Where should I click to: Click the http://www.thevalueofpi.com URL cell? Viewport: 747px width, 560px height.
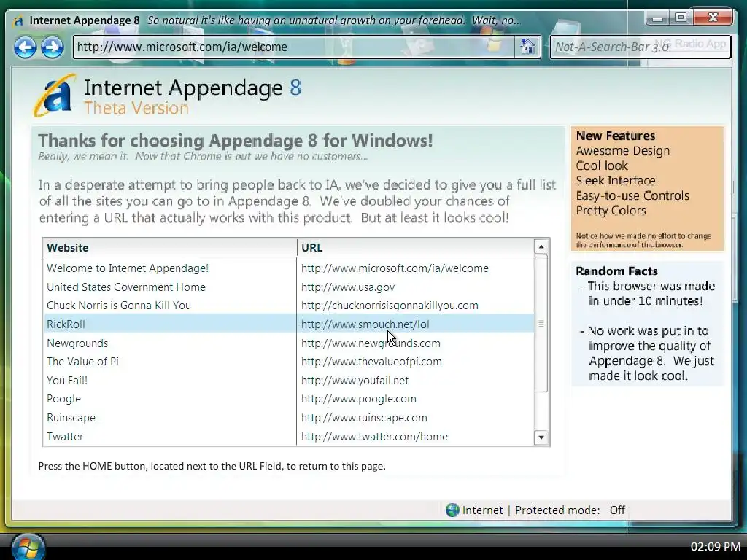371,362
